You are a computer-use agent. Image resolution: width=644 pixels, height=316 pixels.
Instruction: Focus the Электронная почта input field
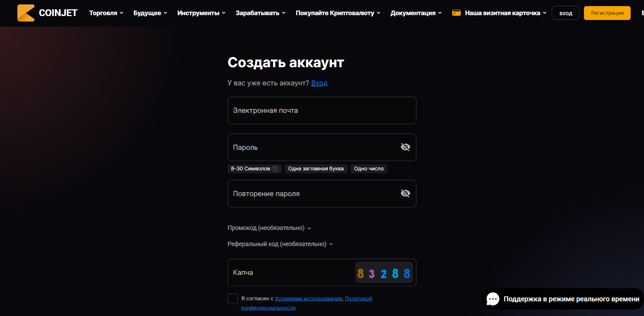click(322, 111)
